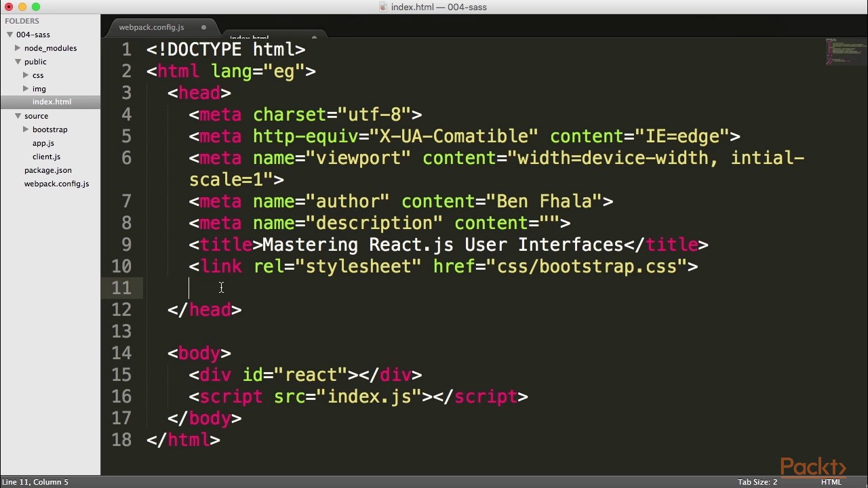Switch to the webpack.config.js tab
Viewport: 868px width, 488px height.
coord(151,27)
